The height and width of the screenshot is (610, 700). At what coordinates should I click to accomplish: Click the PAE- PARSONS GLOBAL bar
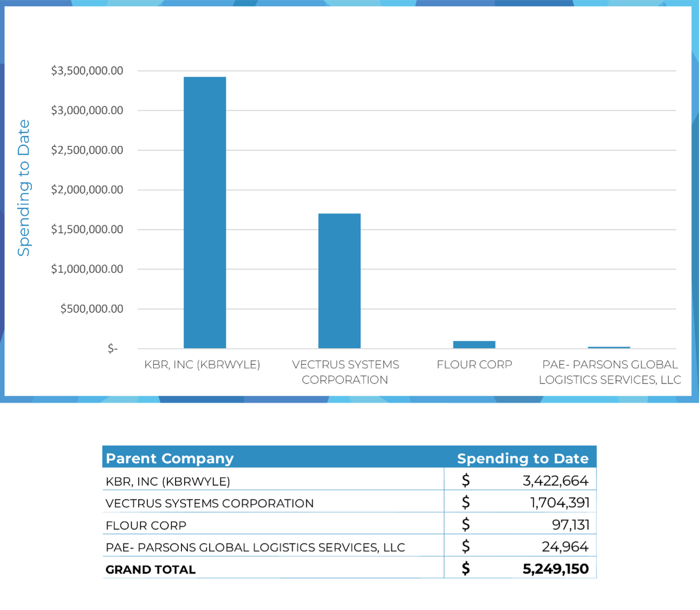(x=609, y=348)
